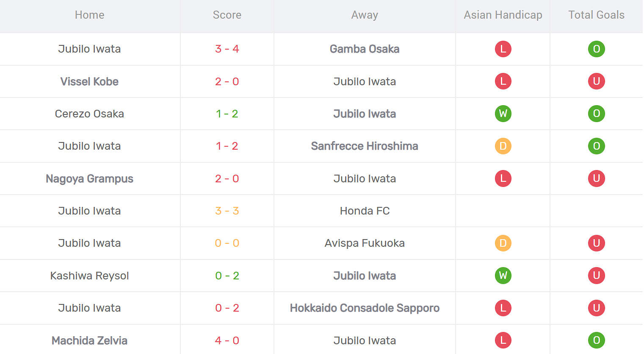
Task: Click the red U badge in the Hokkaido Consadole Sapporo row
Action: tap(596, 308)
